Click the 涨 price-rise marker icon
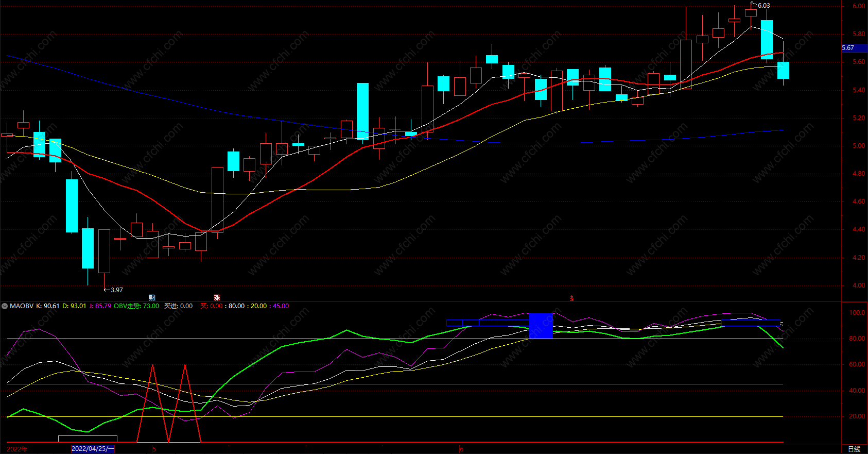This screenshot has height=454, width=868. coord(217,298)
